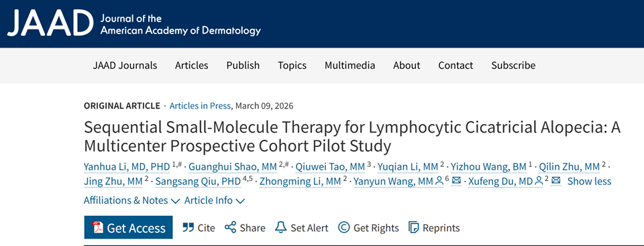Click the Reprints document icon
This screenshot has width=644, height=246.
pos(414,227)
